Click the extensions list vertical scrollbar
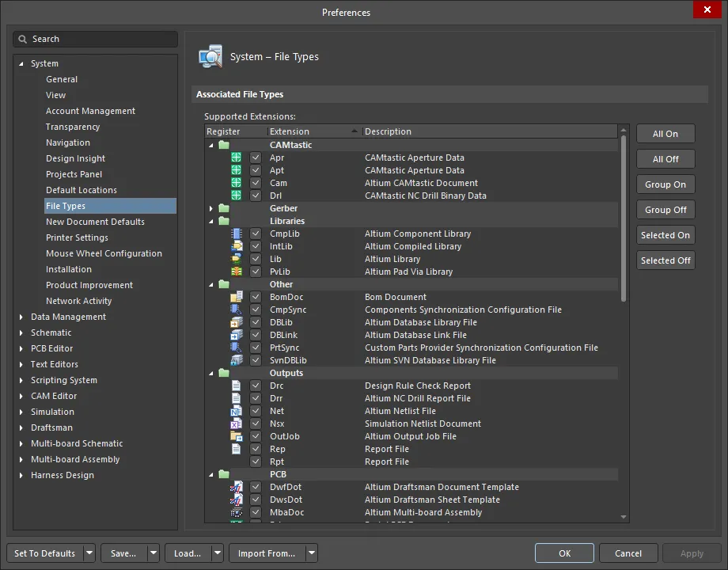The image size is (728, 570). 624,218
